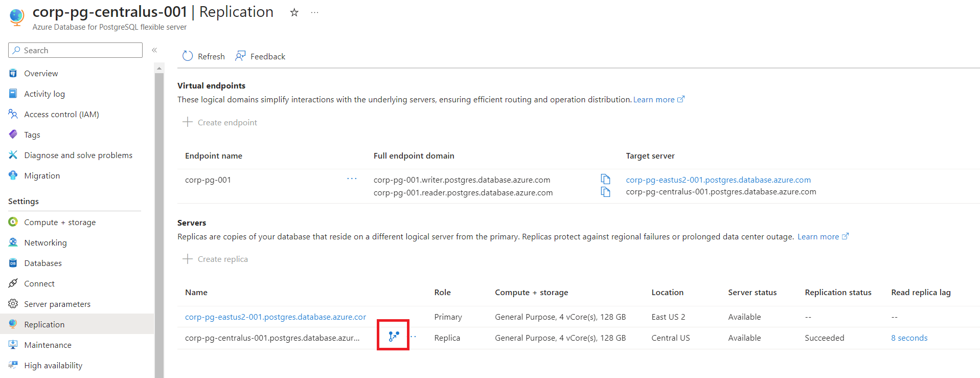
Task: Collapse the sidebar with the double chevron
Action: tap(154, 50)
